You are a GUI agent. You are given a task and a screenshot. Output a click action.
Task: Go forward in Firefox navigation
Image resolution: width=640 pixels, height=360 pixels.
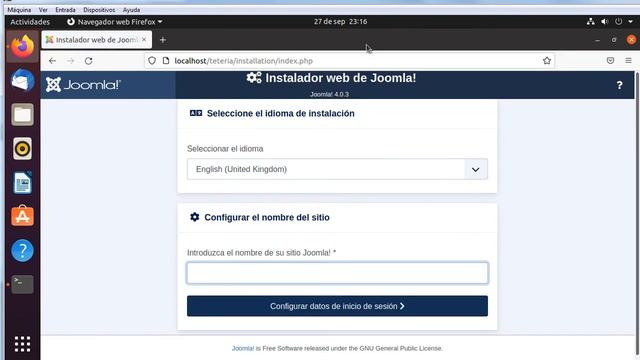coord(70,61)
